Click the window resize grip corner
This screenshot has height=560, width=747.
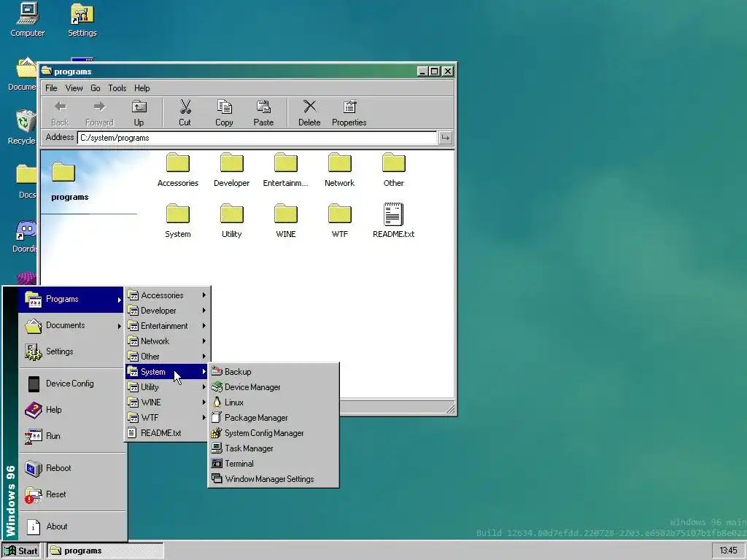449,408
